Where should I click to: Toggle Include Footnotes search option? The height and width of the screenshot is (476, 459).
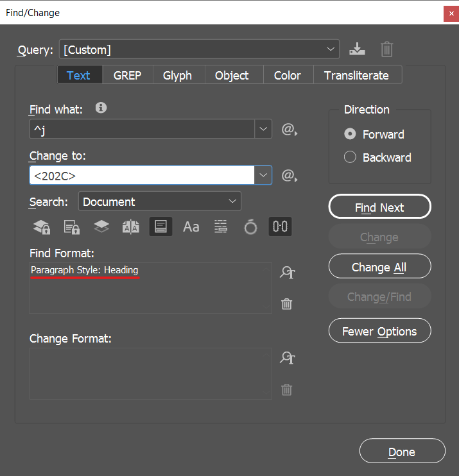(160, 226)
